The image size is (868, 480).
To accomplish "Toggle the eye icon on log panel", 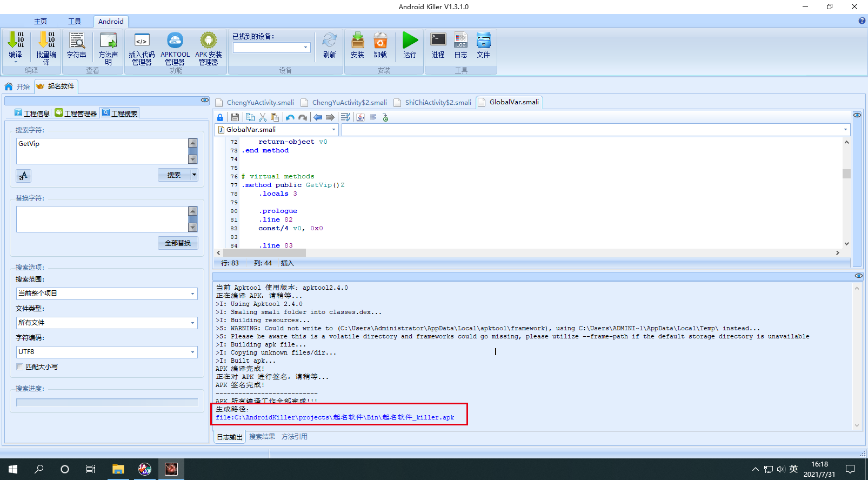I will [x=859, y=276].
